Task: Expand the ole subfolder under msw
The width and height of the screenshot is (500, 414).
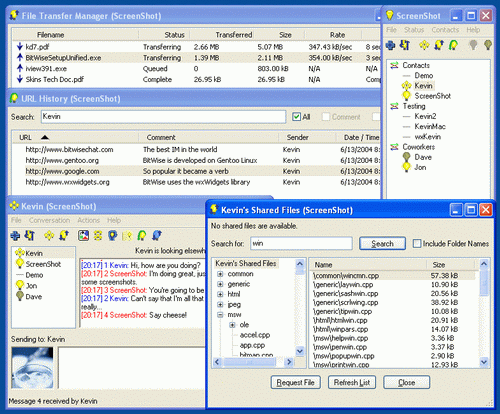Action: click(x=232, y=325)
